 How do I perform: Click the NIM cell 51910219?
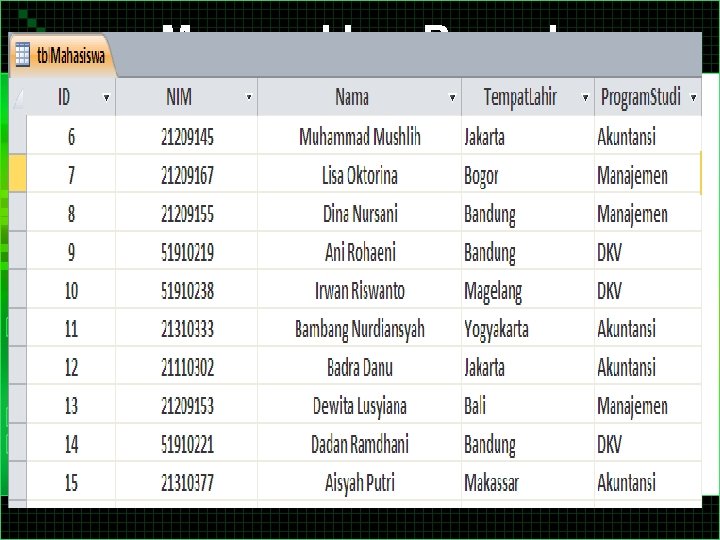pos(187,252)
